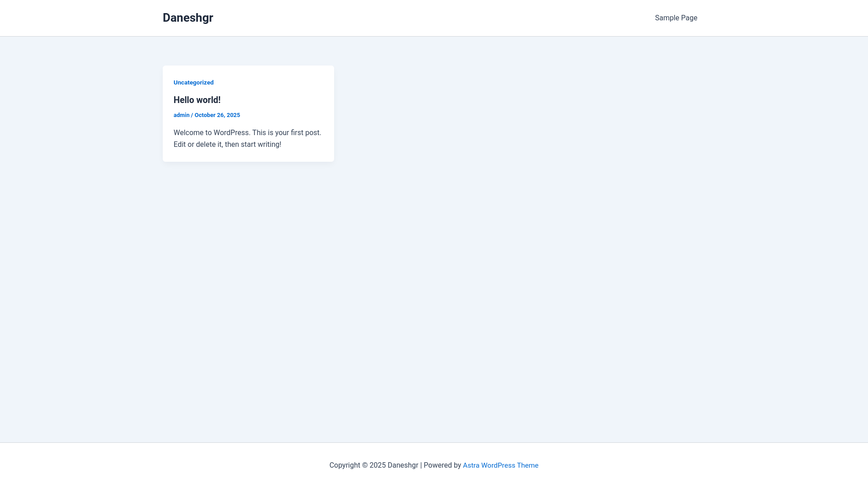Click the Daneshgr name in the footer copyright
This screenshot has height=488, width=868.
[x=403, y=465]
